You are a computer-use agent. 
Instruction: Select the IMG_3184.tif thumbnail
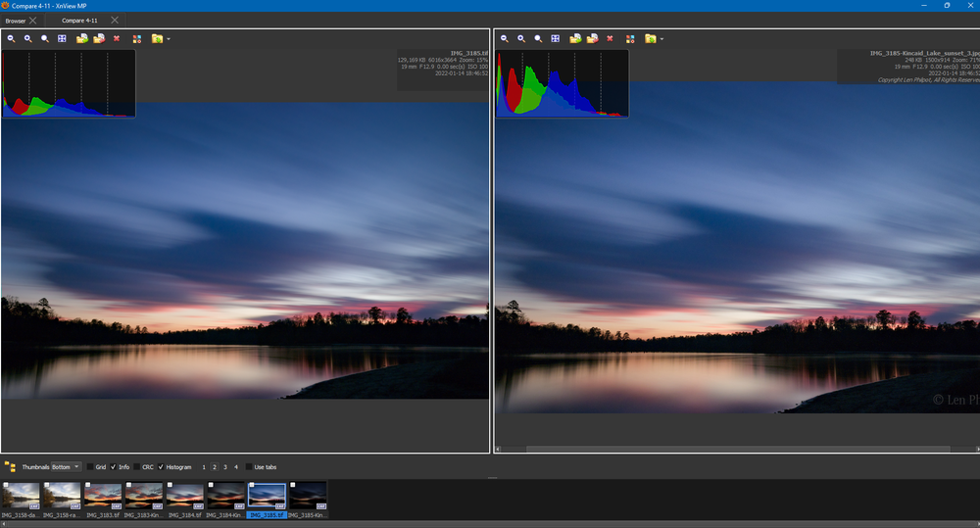184,495
